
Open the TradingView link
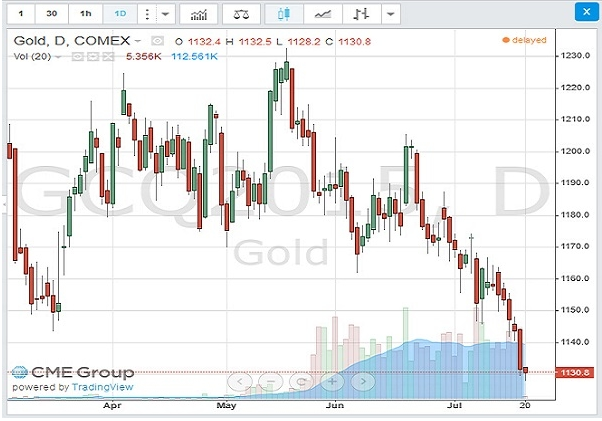(103, 387)
